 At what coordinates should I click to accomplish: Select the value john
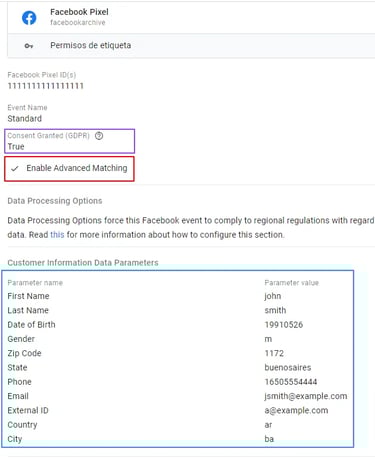point(273,296)
